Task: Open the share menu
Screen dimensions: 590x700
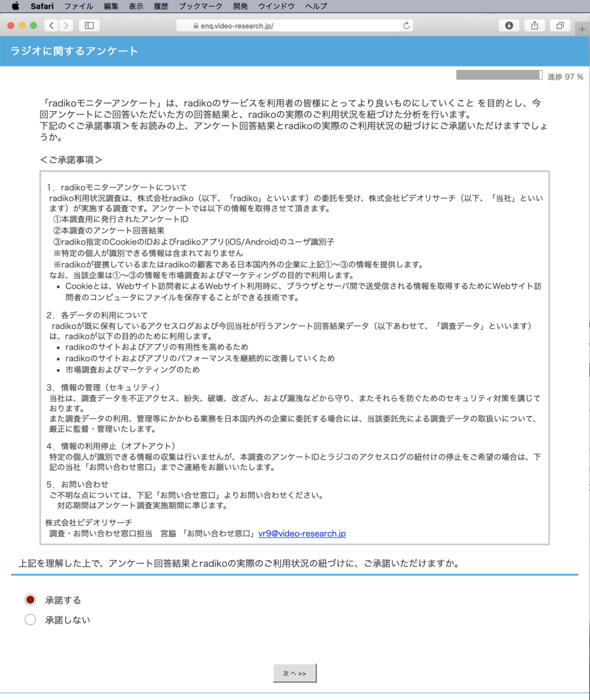Action: [x=535, y=26]
